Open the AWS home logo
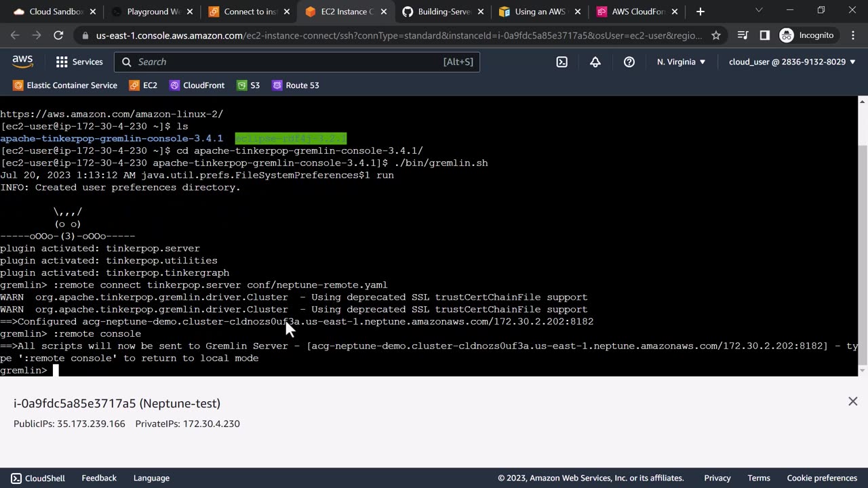This screenshot has height=488, width=868. pos(22,62)
